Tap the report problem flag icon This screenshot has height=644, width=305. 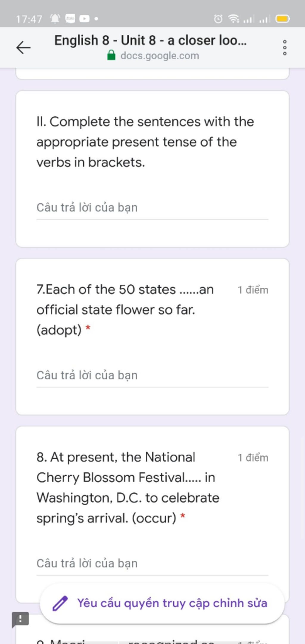(20, 620)
